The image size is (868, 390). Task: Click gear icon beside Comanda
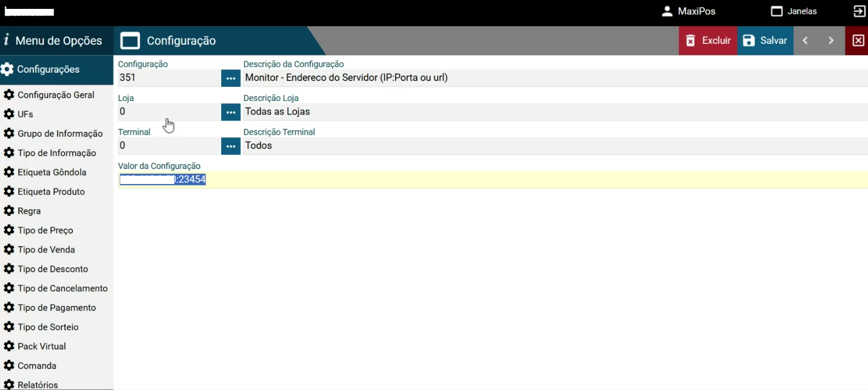click(9, 365)
